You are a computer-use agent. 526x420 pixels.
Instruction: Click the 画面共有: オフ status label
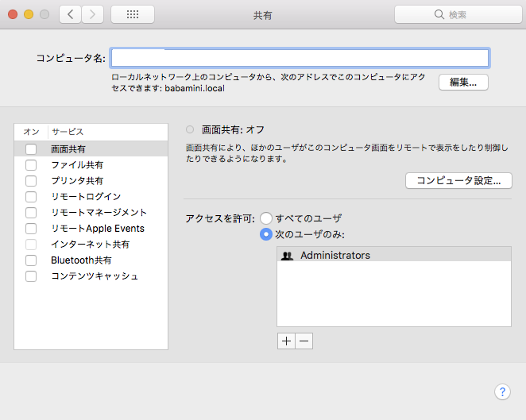click(233, 129)
